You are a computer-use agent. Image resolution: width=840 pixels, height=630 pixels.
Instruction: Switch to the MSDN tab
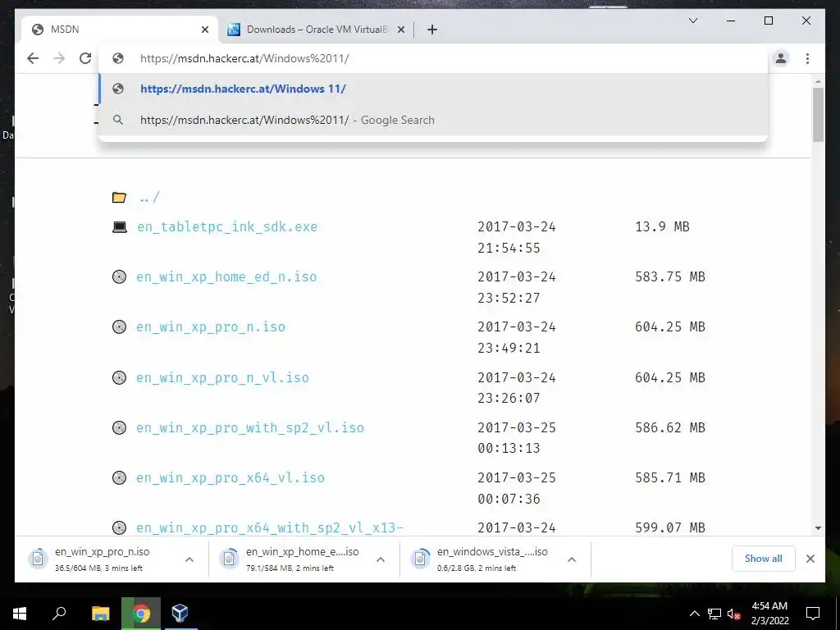click(120, 30)
